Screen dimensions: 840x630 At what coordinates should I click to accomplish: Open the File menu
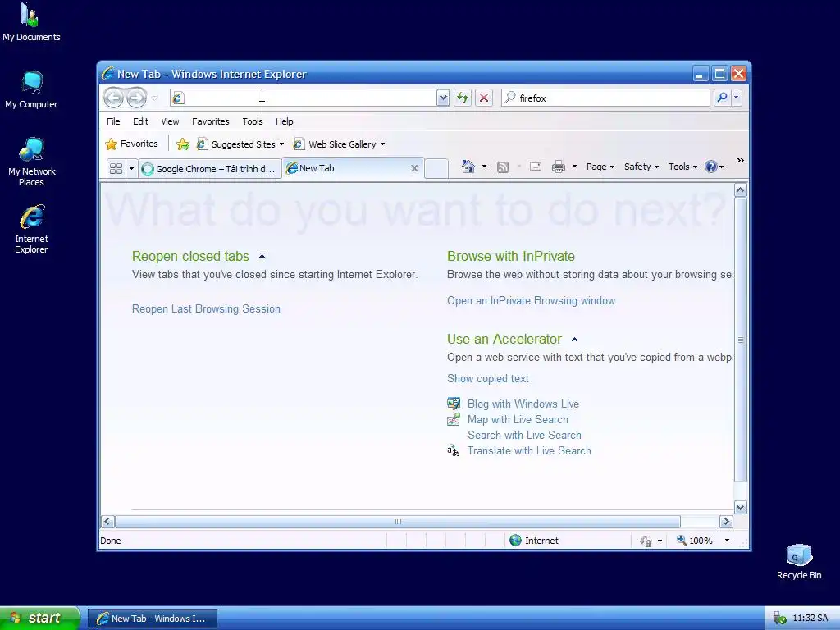coord(113,121)
